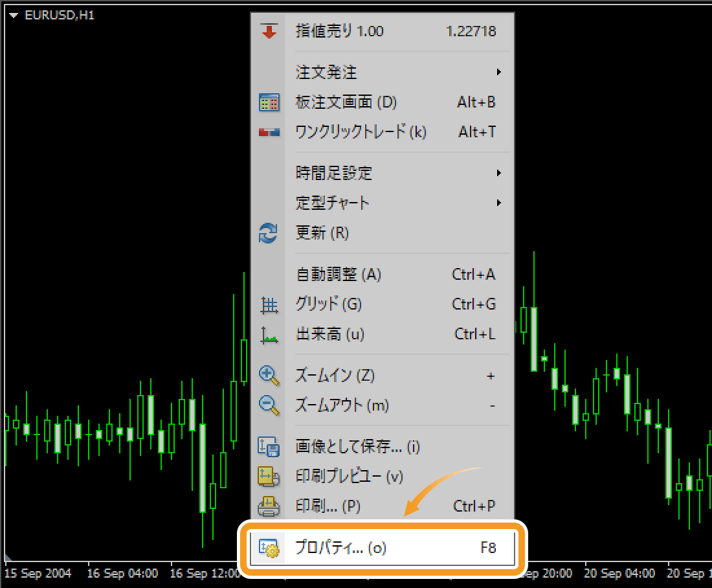
Task: Select 指値売り 1.00 menu entry
Action: pos(383,31)
